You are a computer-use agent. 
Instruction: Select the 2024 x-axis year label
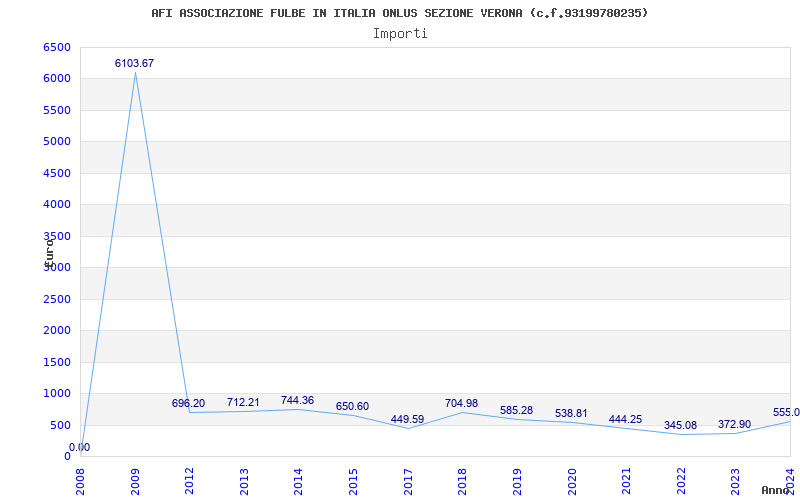(790, 482)
